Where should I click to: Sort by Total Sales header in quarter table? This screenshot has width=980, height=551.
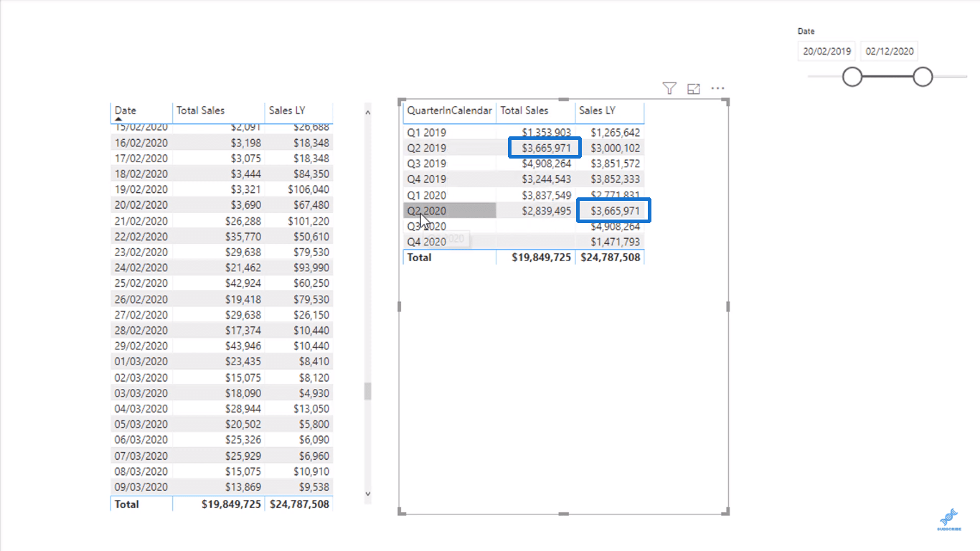click(524, 110)
